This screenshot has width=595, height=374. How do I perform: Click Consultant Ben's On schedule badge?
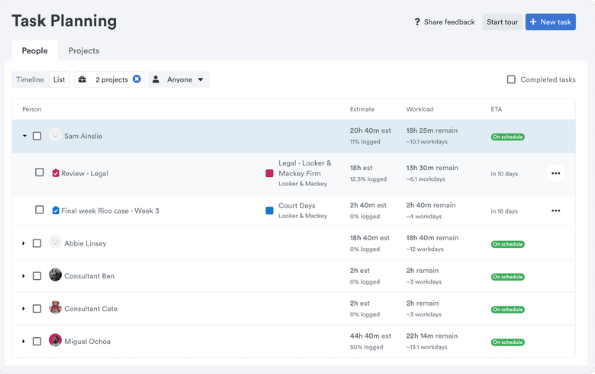click(x=508, y=277)
